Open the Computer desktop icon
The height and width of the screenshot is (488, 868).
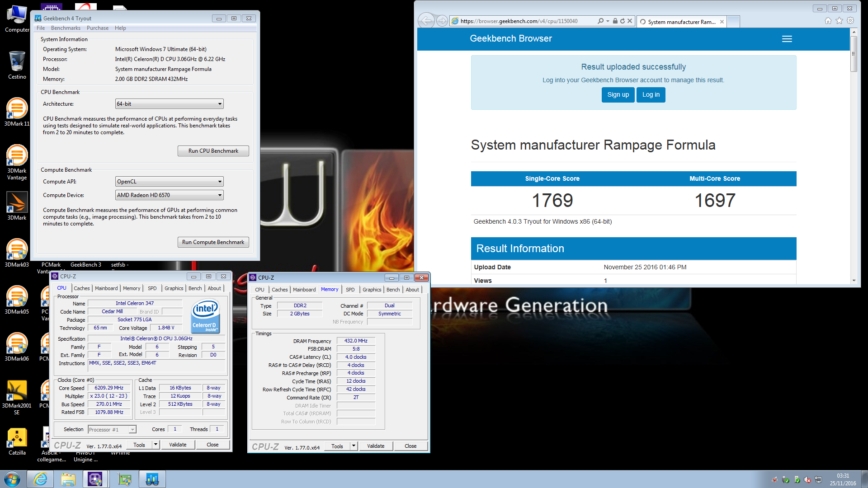17,19
